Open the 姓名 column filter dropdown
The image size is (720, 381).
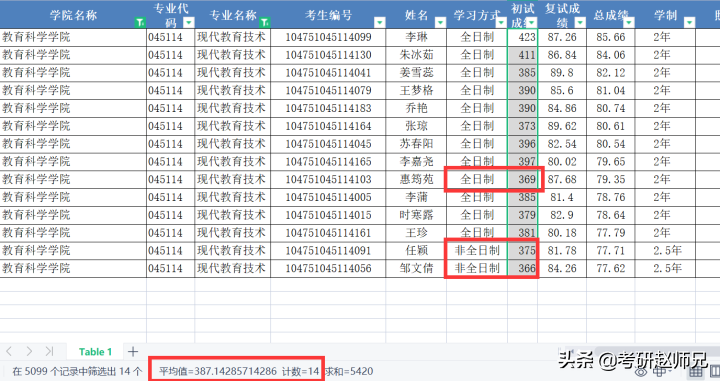pos(440,22)
